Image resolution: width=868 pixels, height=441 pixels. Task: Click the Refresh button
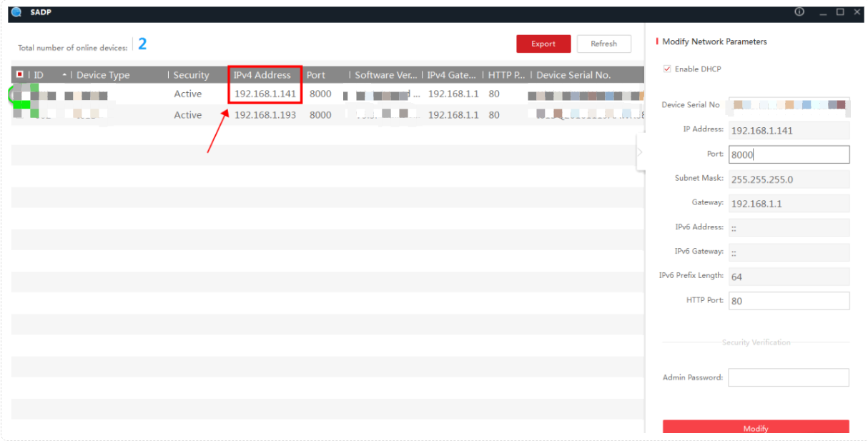coord(603,44)
